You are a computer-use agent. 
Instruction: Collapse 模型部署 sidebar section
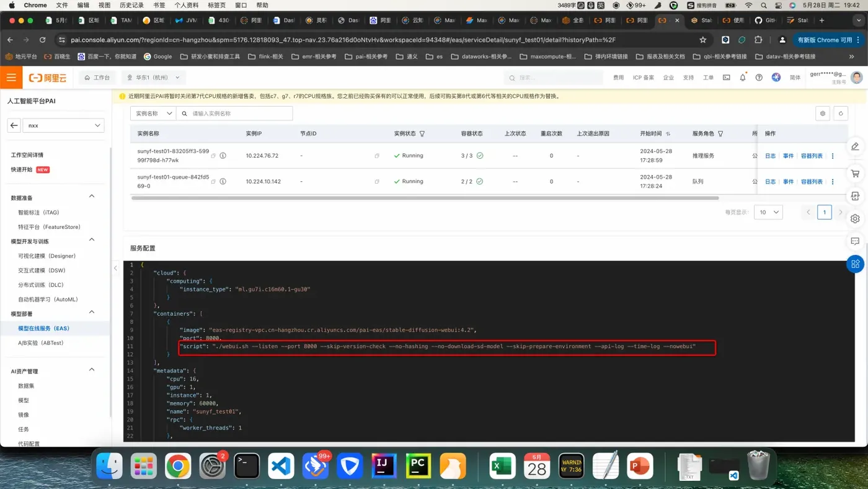[x=92, y=312]
